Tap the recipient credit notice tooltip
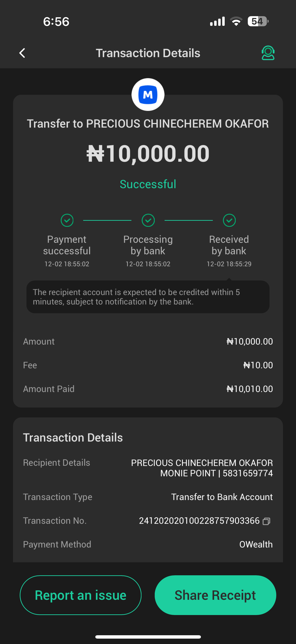This screenshot has width=296, height=644. (x=148, y=297)
